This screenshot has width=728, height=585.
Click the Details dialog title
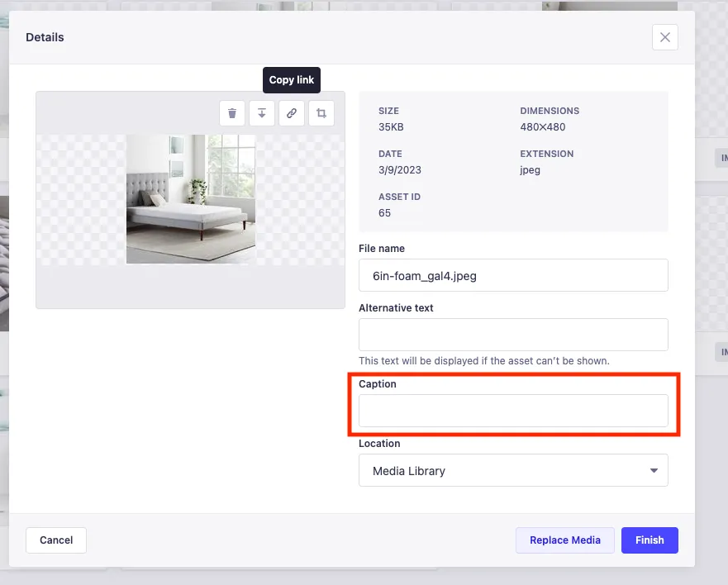click(x=45, y=37)
